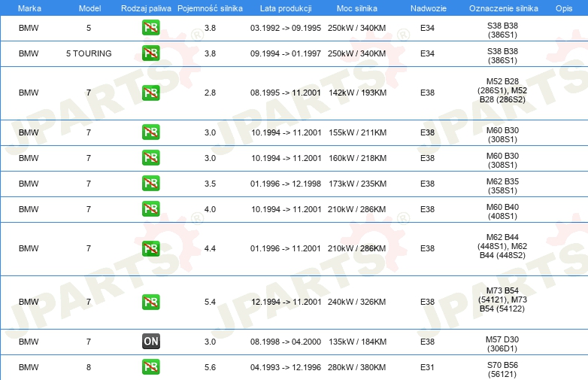The width and height of the screenshot is (588, 380).
Task: Select the 09.1994 -> 01.1997 production years
Action: [286, 53]
